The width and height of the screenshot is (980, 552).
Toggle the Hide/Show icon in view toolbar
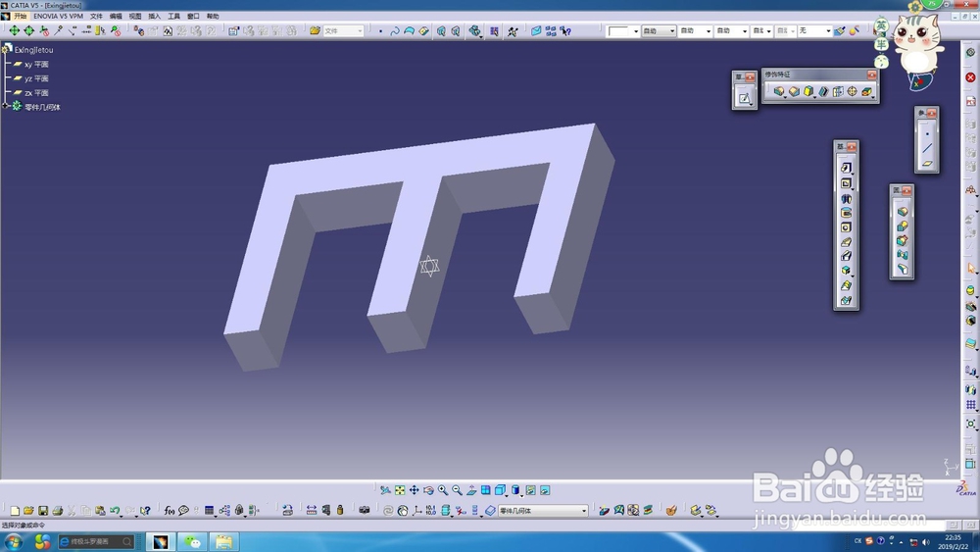(x=530, y=490)
